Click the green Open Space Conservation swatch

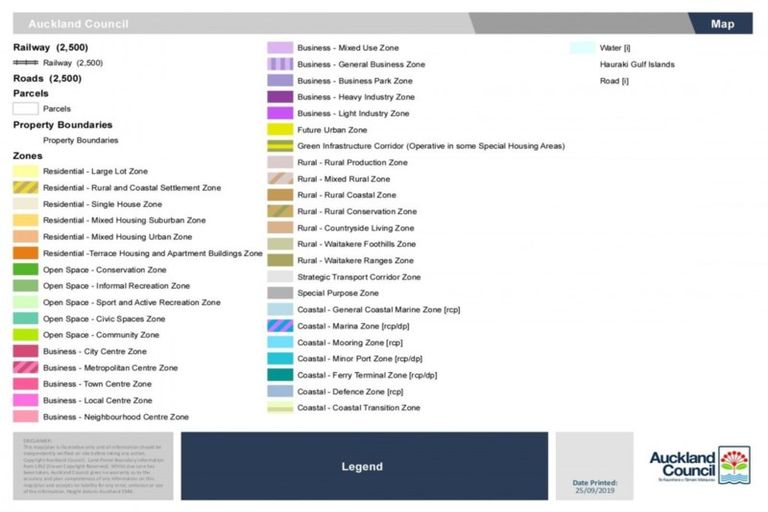click(x=25, y=270)
